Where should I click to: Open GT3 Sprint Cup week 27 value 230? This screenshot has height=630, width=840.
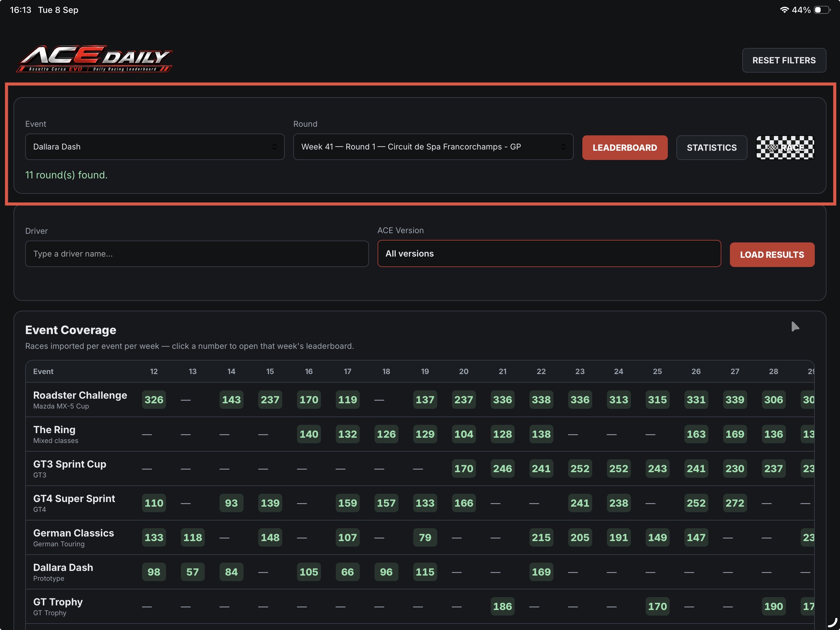(x=735, y=469)
